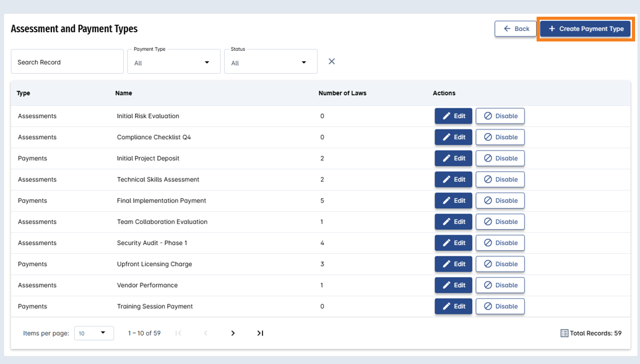640x364 pixels.
Task: Select the Initial Project Deposit name cell
Action: point(148,158)
